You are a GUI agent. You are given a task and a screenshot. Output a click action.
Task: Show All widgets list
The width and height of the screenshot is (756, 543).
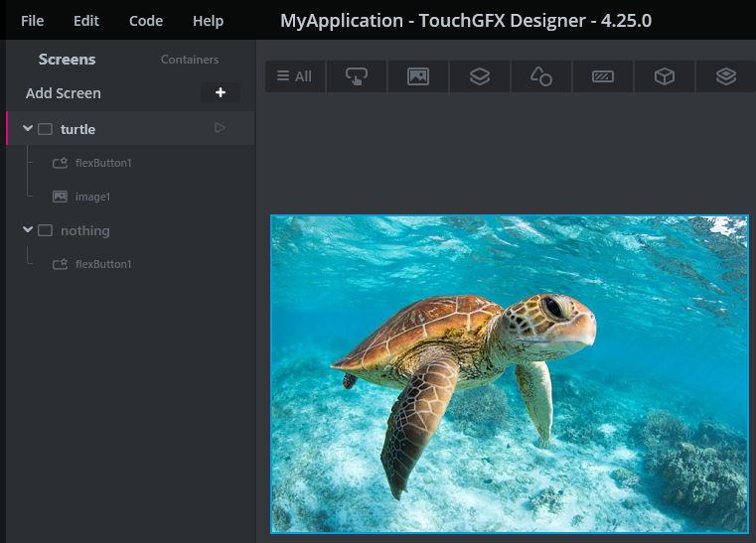pyautogui.click(x=295, y=76)
